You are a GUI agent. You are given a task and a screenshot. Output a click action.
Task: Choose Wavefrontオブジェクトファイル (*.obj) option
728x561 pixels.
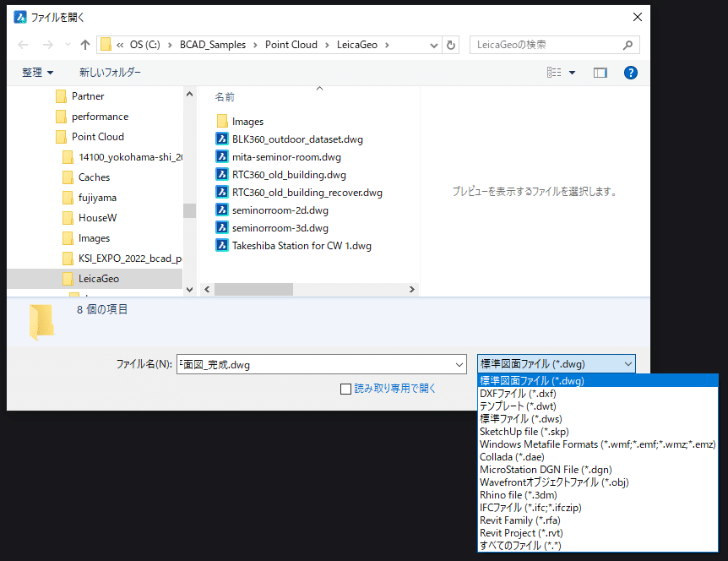[598, 482]
